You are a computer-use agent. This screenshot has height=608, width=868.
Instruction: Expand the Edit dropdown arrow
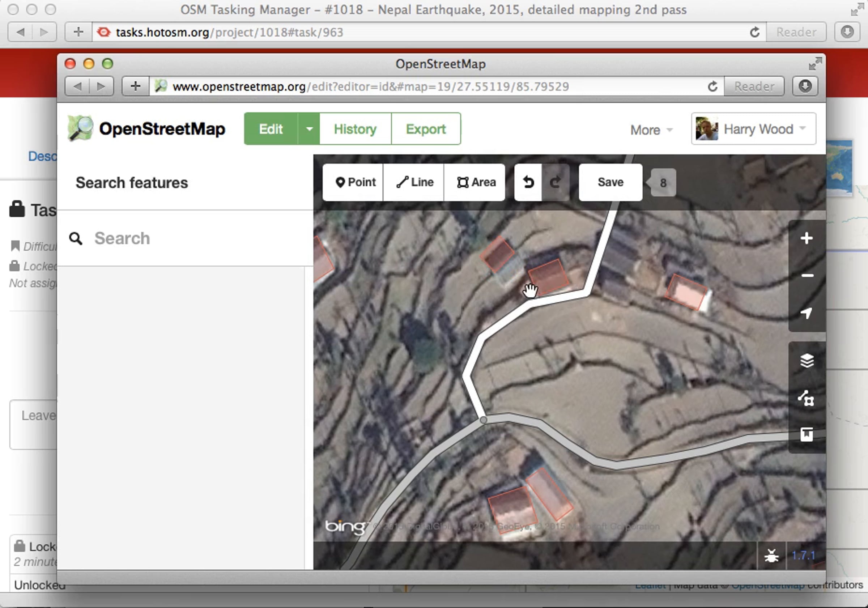pyautogui.click(x=309, y=129)
